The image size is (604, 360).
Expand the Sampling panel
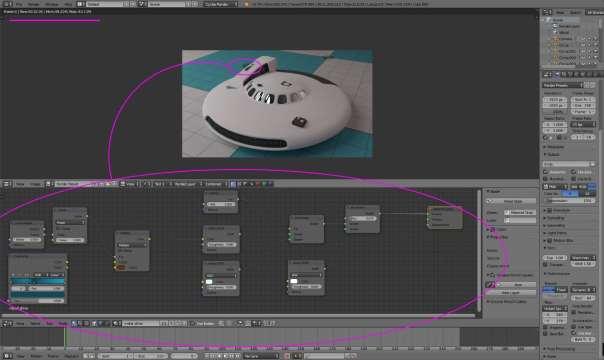(x=554, y=218)
